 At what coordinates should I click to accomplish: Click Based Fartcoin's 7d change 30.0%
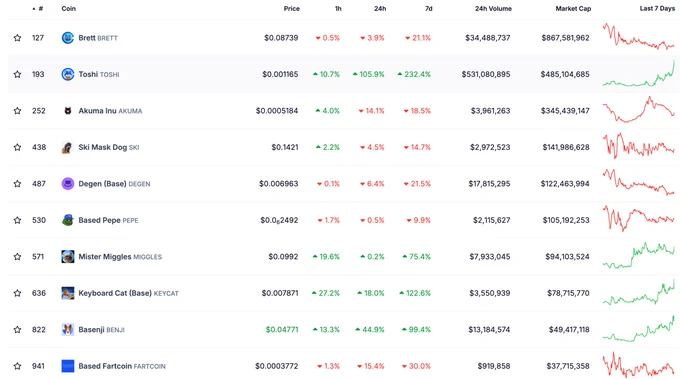(x=416, y=366)
